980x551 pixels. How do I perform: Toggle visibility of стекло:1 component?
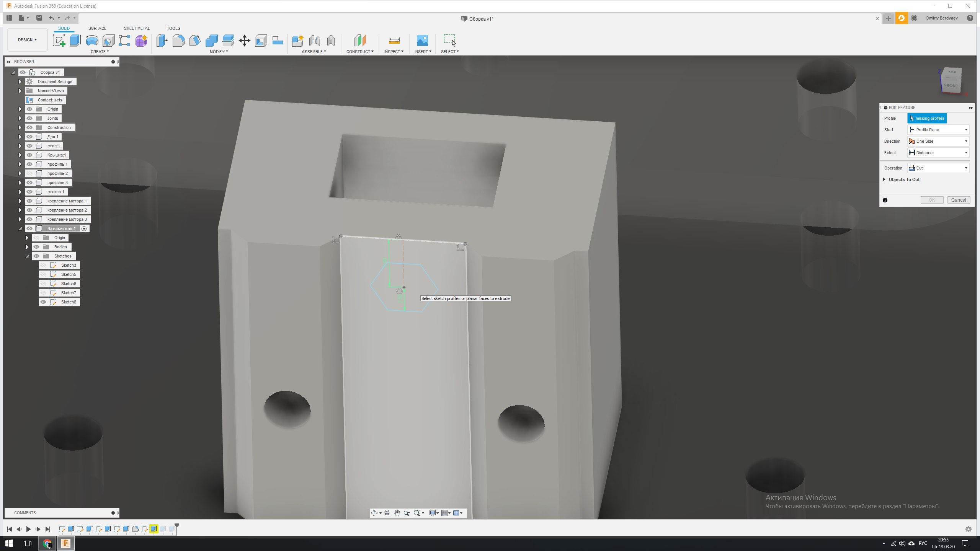[x=29, y=192]
